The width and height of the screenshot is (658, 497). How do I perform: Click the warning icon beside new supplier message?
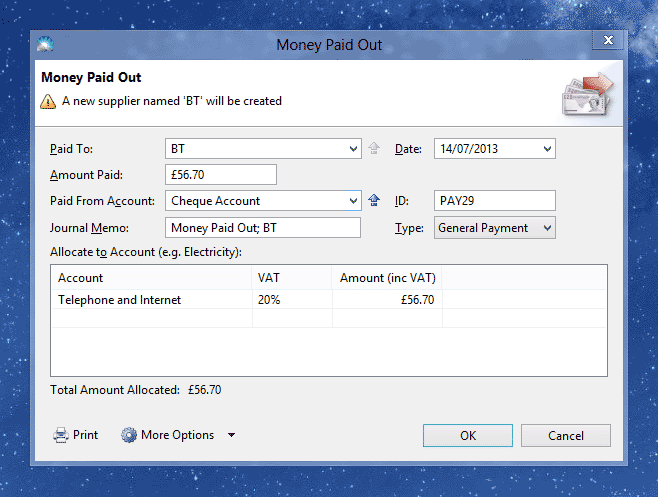click(48, 102)
